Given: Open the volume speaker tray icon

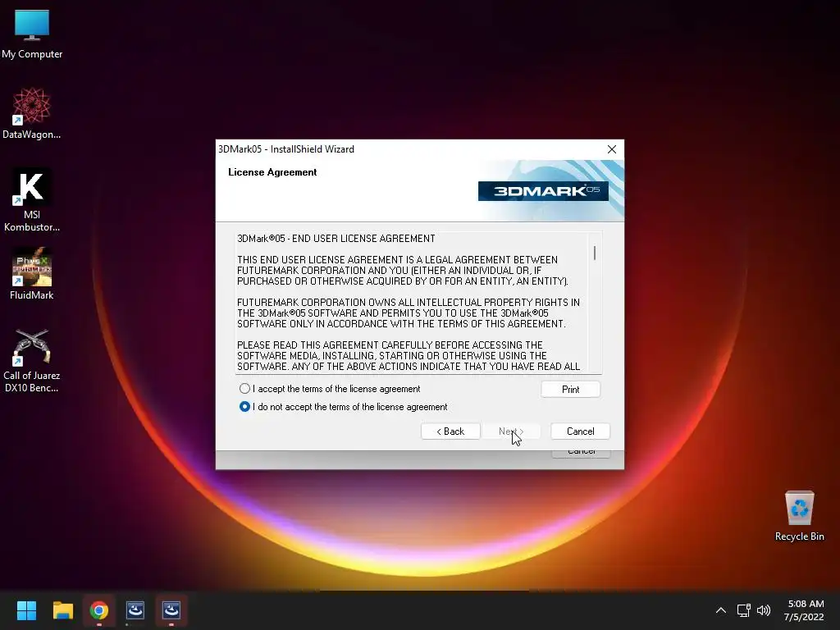Looking at the screenshot, I should [764, 610].
